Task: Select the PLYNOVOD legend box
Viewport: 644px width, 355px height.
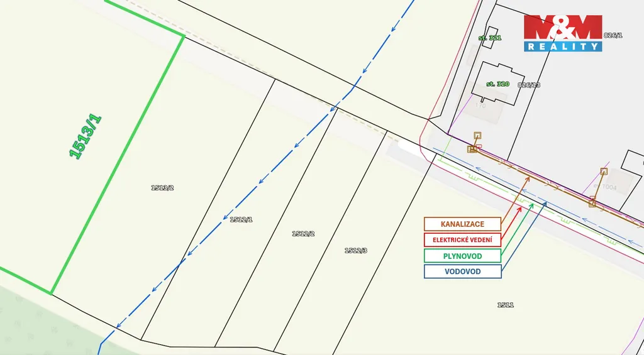Action: tap(462, 256)
